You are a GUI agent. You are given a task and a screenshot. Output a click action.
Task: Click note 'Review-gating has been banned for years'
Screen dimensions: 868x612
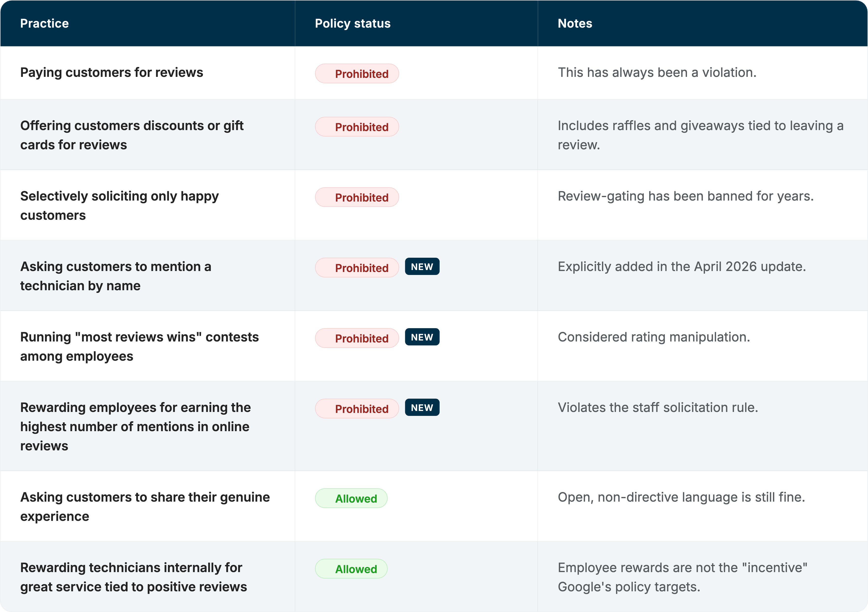click(x=685, y=196)
